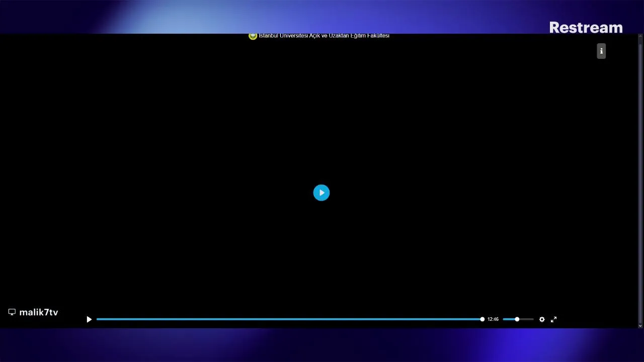The width and height of the screenshot is (644, 362).
Task: Click the monitor icon beside malik7tv
Action: [x=12, y=312]
